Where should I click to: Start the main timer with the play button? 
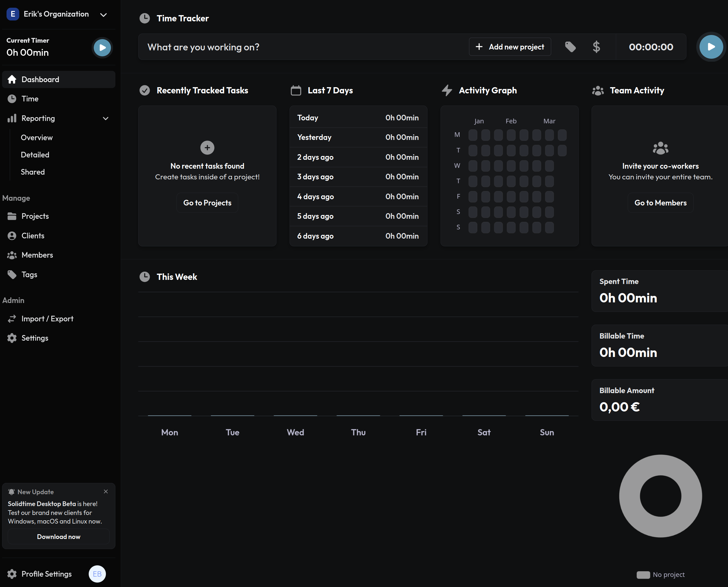coord(711,47)
